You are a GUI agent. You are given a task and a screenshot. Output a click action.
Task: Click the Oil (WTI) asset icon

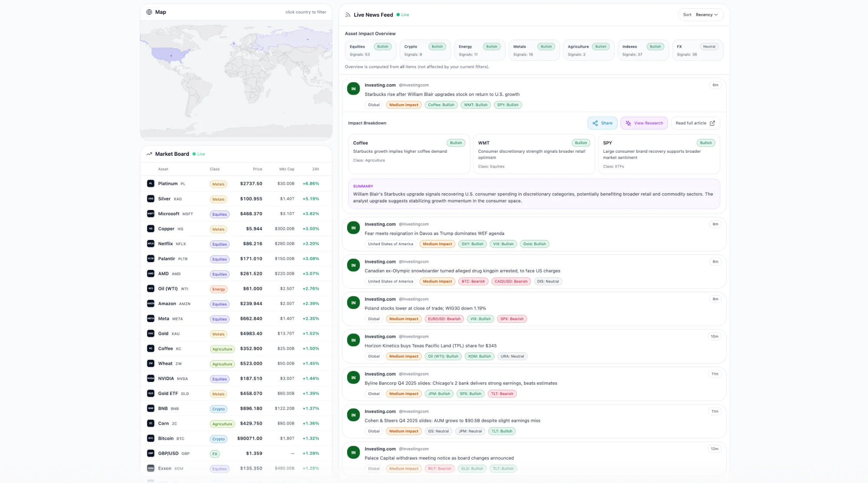(x=151, y=289)
